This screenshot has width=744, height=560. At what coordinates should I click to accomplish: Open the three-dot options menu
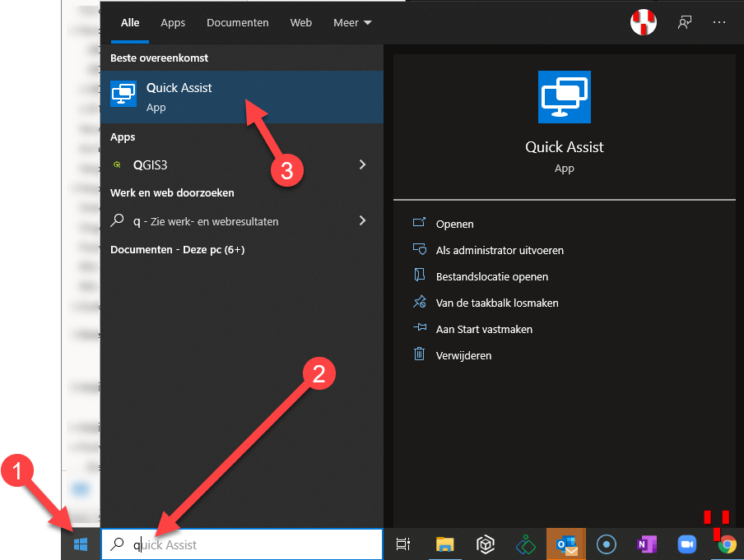pyautogui.click(x=718, y=22)
